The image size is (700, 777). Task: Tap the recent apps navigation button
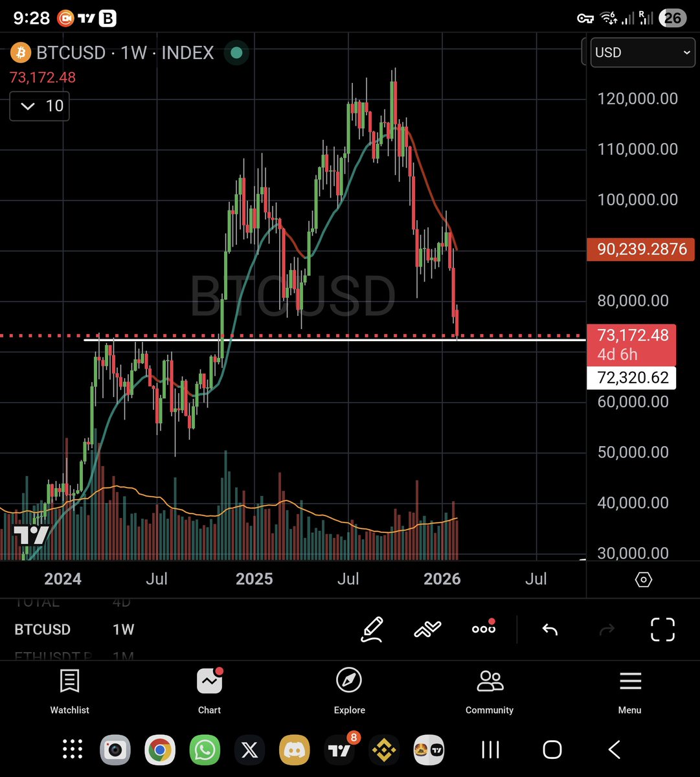tap(490, 750)
